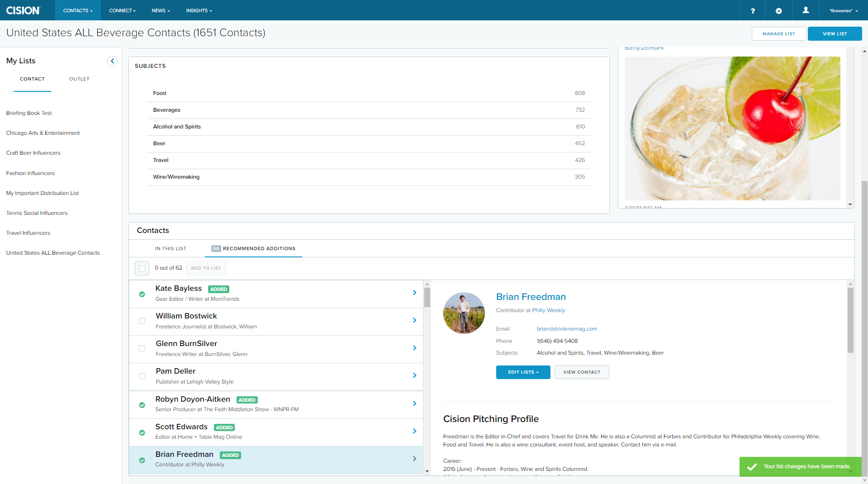This screenshot has height=484, width=868.
Task: Click the 66 recommended additions badge
Action: (x=216, y=249)
